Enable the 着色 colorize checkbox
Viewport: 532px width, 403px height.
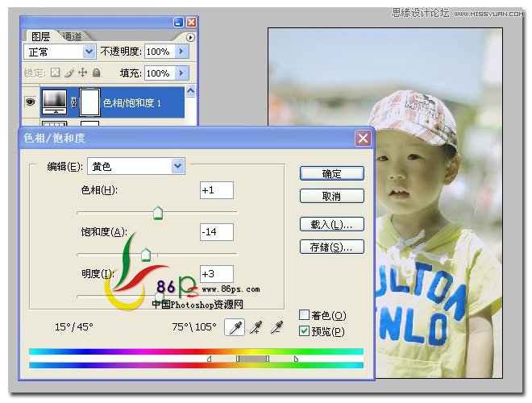304,315
